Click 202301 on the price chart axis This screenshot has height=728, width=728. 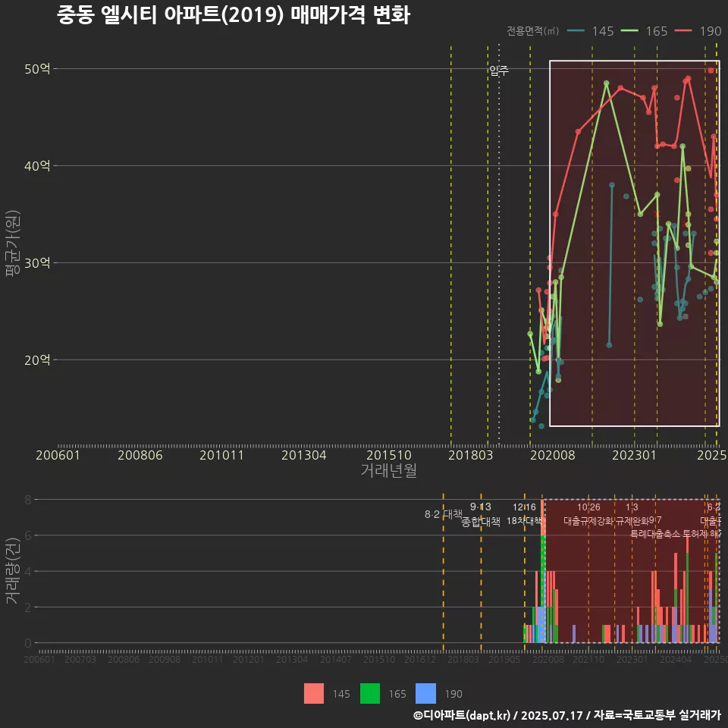click(634, 455)
